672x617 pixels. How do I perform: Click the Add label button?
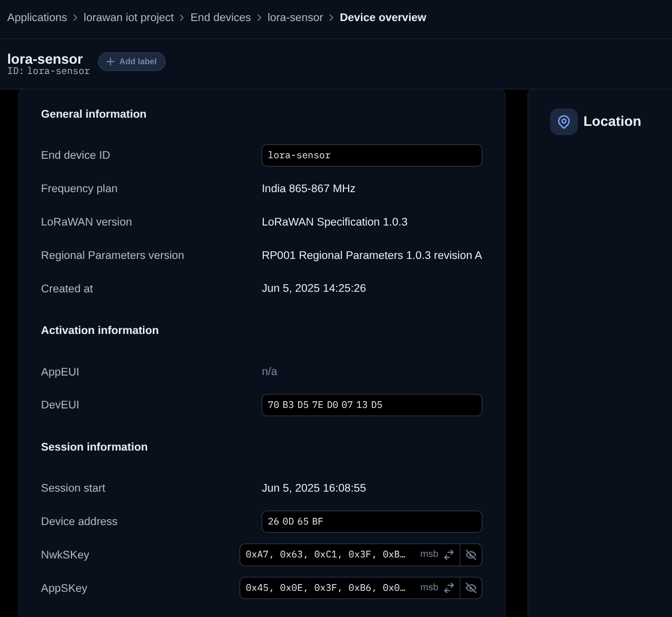click(132, 62)
